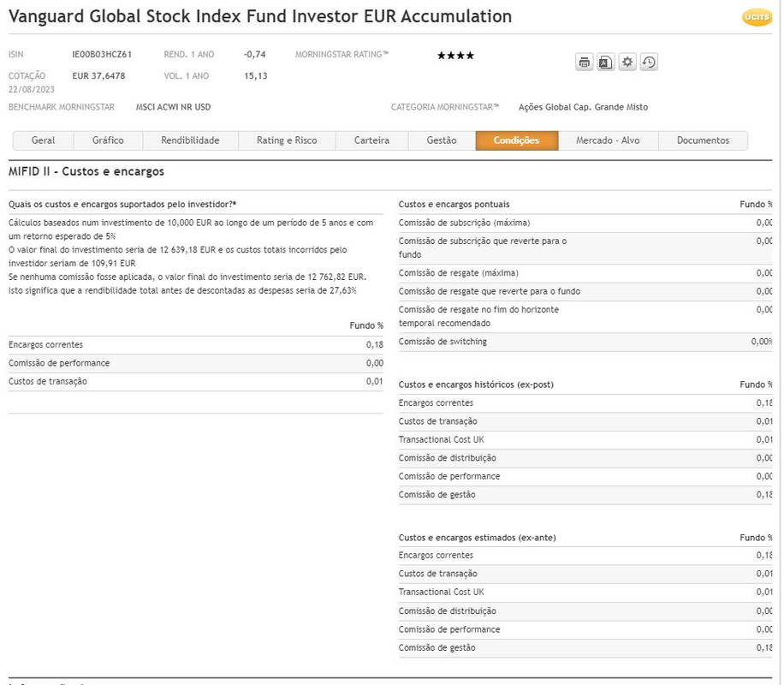Screen dimensions: 784x685
Task: Click Comissão de distribuição in ex-post table
Action: pyautogui.click(x=585, y=458)
